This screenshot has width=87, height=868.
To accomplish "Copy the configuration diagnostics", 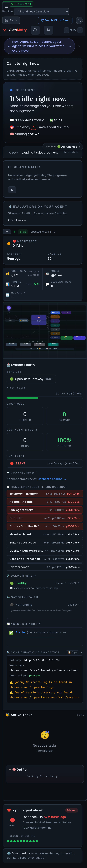I will point(72,652).
